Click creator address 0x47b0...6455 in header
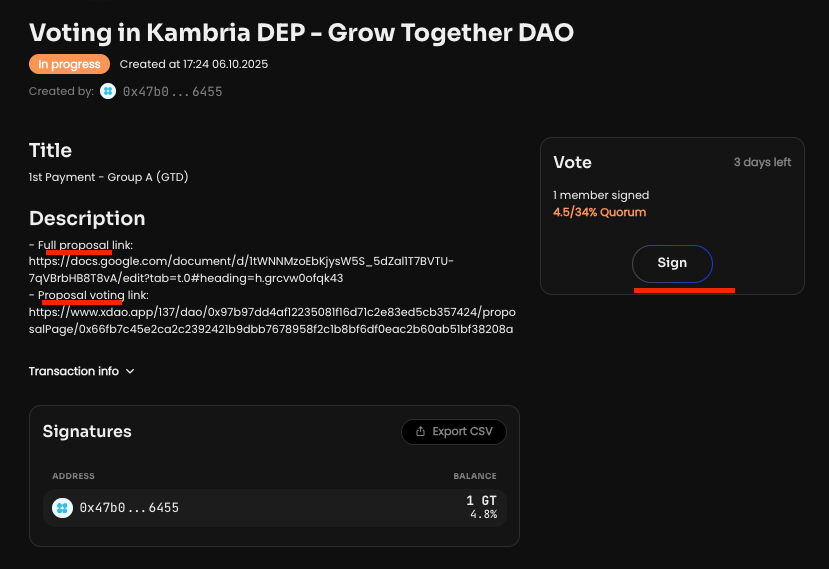The width and height of the screenshot is (829, 569). [x=172, y=91]
